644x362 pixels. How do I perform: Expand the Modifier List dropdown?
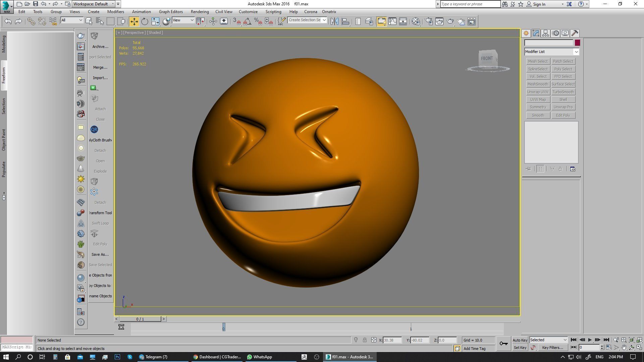pos(552,52)
